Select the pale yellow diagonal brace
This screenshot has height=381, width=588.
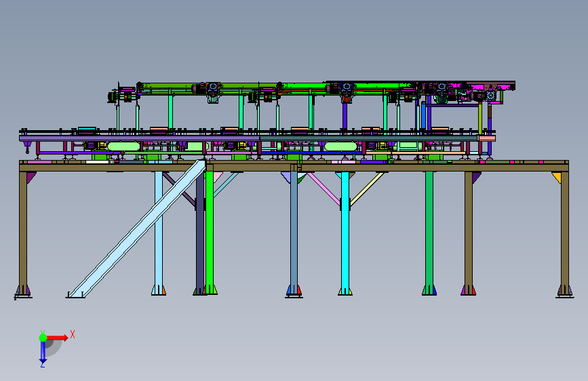click(367, 188)
